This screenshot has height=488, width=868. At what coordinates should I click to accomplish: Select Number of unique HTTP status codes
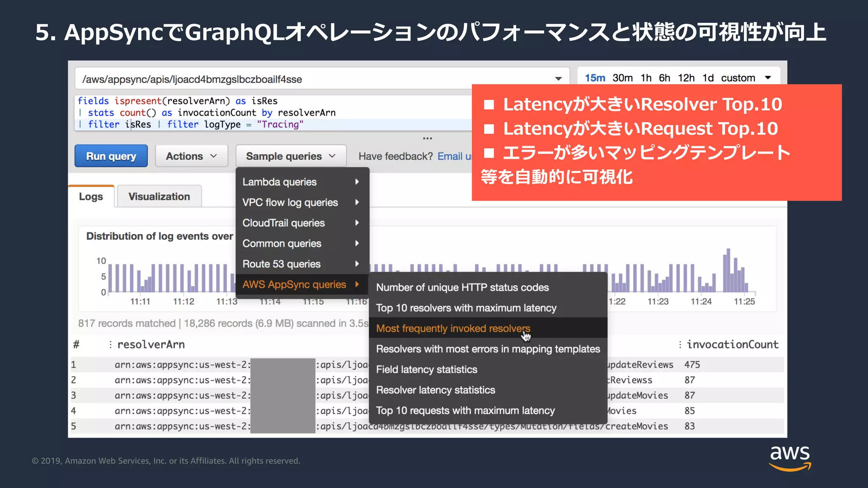click(488, 287)
